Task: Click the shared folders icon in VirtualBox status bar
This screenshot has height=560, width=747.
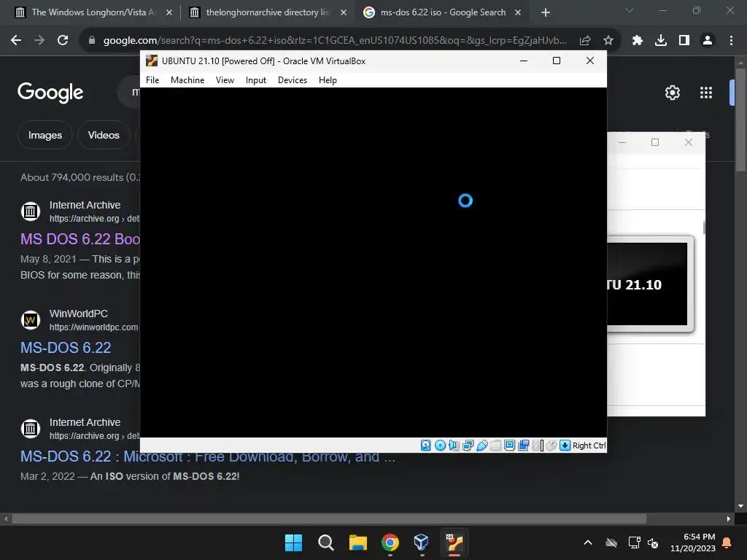Action: click(x=495, y=446)
